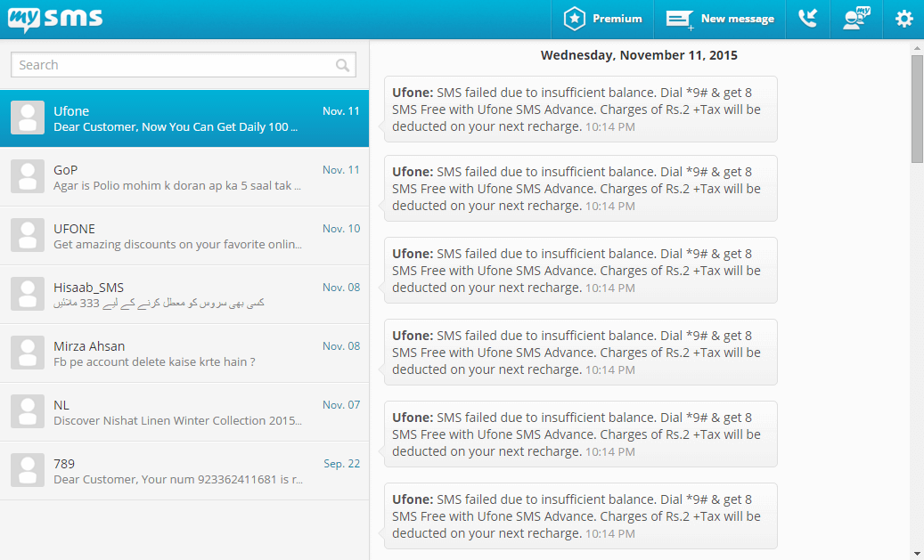Open the mySMS contacts friends icon
Screen dimensions: 924x560
click(x=856, y=19)
